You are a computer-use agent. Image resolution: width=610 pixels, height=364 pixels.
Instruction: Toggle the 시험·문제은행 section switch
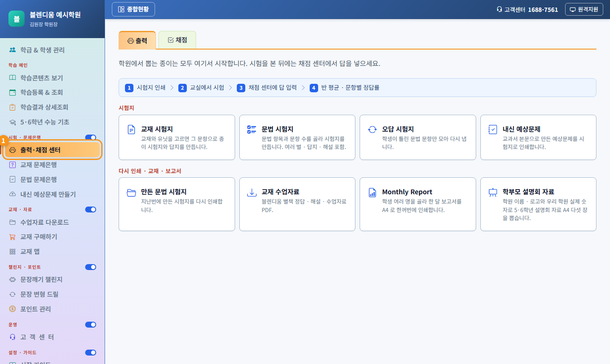click(91, 137)
